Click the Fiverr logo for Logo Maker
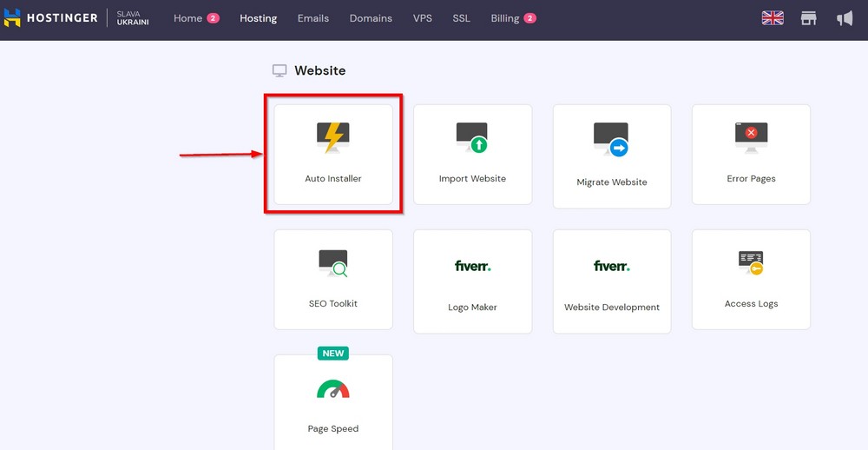 tap(472, 266)
